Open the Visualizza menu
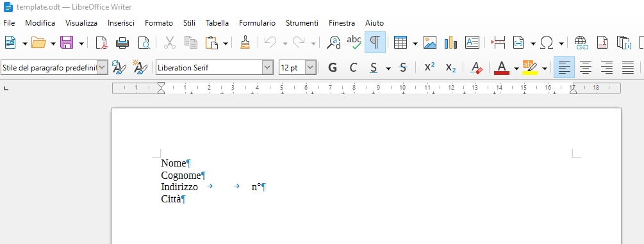Screen dimensions: 644x244 coord(81,23)
